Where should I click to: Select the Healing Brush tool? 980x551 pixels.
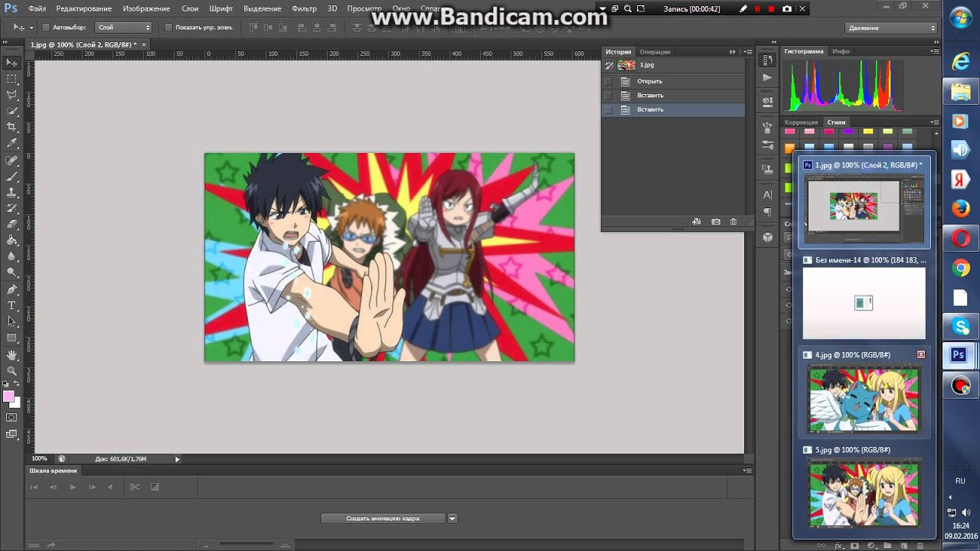click(x=11, y=160)
